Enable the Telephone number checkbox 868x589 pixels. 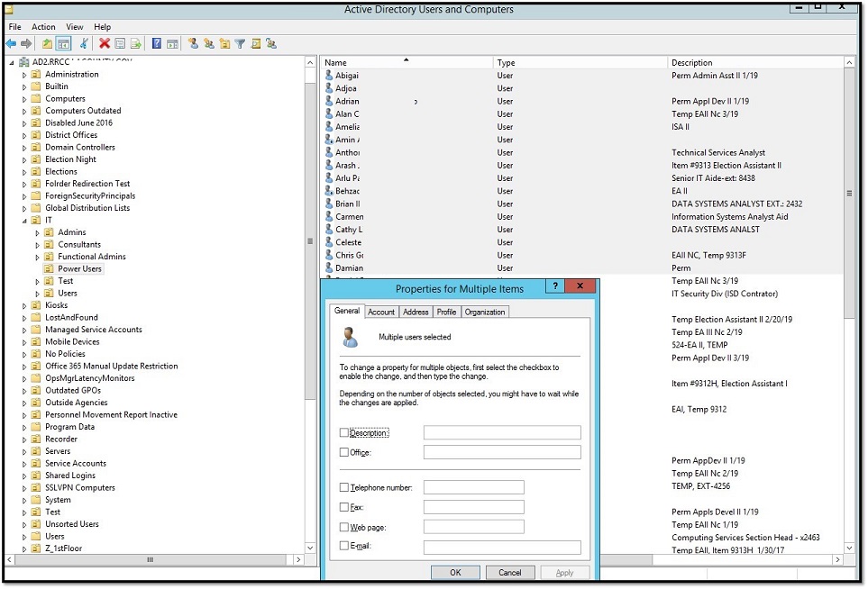coord(343,487)
